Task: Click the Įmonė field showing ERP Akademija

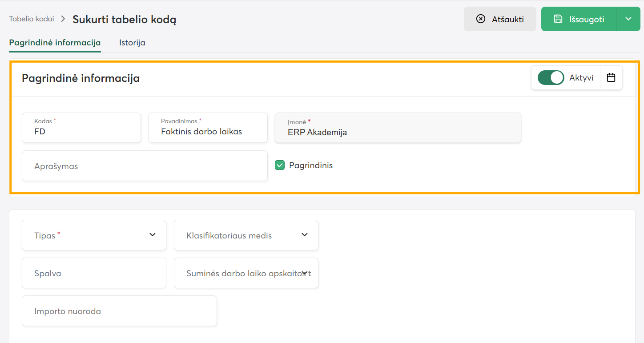Action: point(398,128)
